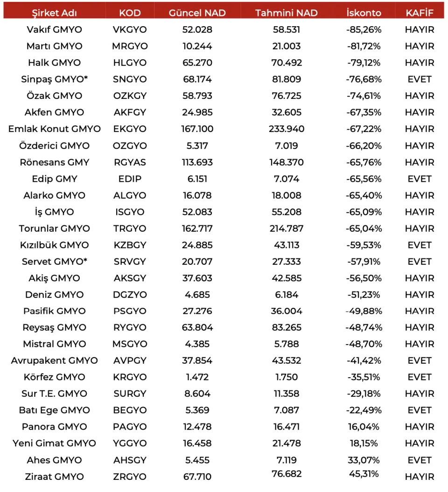Click the Tahmini NAD header
This screenshot has width=448, height=492.
[287, 13]
